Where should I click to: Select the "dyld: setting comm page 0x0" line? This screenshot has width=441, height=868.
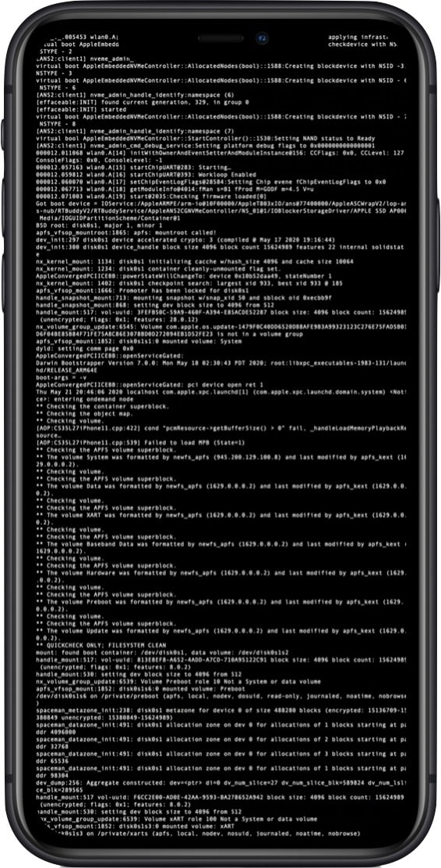(x=84, y=348)
